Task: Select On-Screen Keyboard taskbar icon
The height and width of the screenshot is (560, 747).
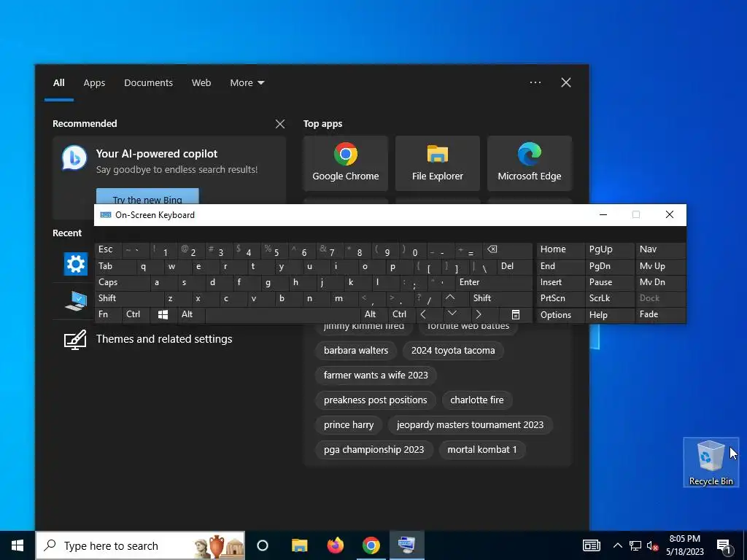Action: (x=407, y=545)
